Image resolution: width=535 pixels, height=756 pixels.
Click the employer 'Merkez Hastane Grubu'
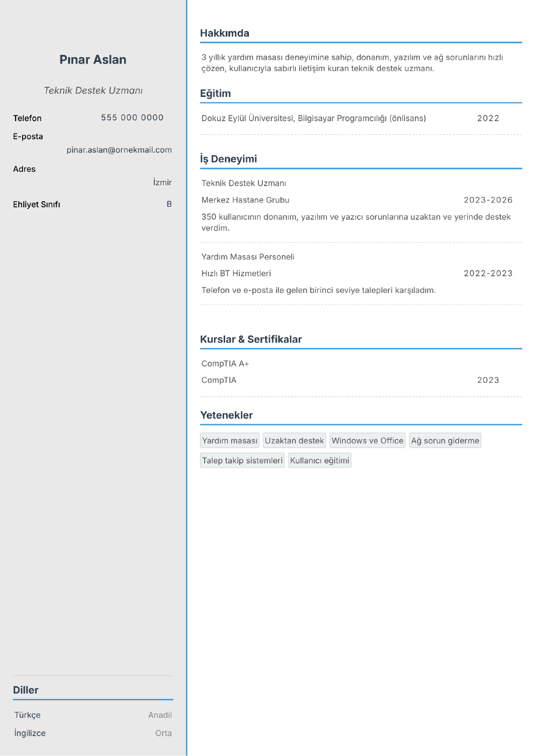tap(245, 200)
